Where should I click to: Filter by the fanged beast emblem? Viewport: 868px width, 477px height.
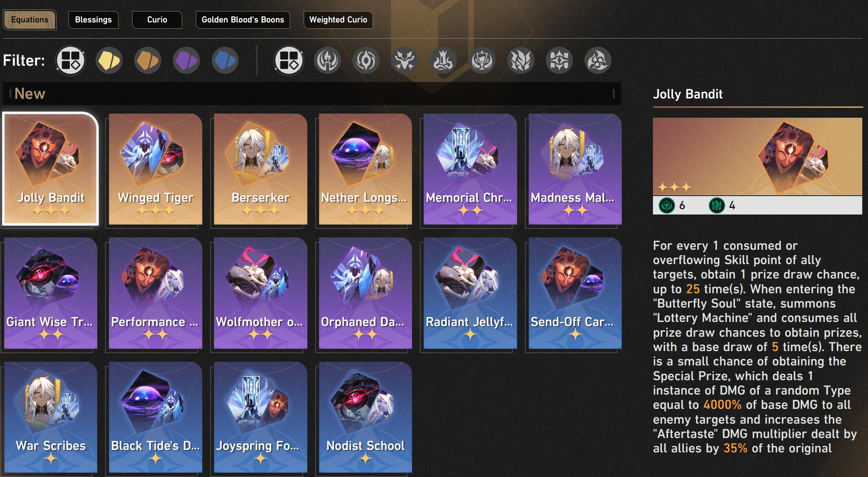(405, 60)
